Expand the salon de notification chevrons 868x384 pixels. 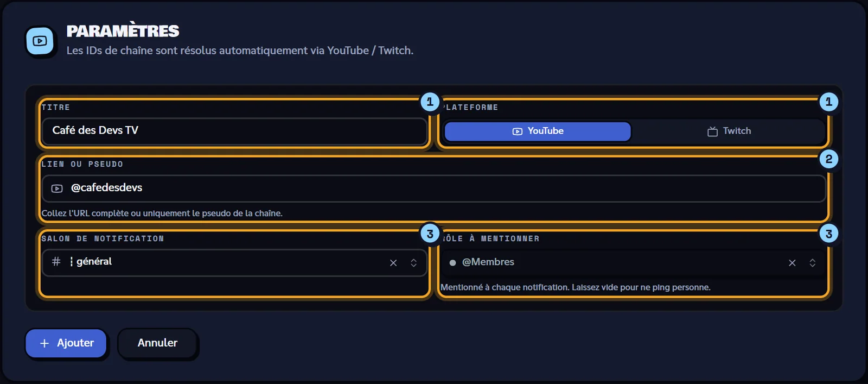[x=413, y=263]
